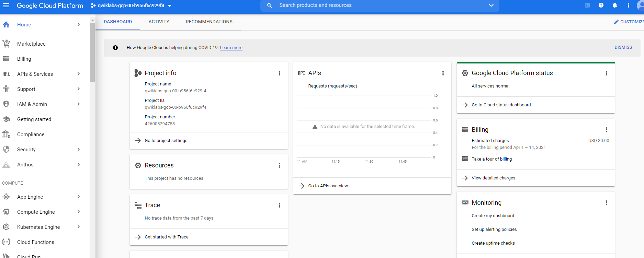The image size is (644, 258).
Task: Switch to the Dashboard tab
Action: (x=118, y=22)
